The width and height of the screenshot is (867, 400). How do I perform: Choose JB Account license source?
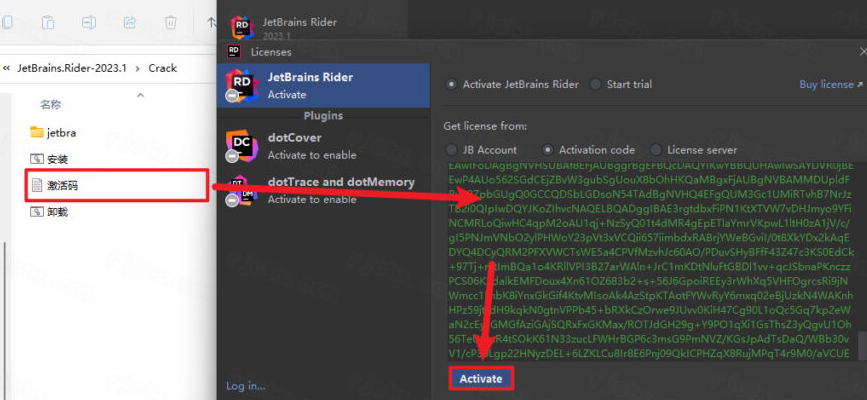(452, 150)
